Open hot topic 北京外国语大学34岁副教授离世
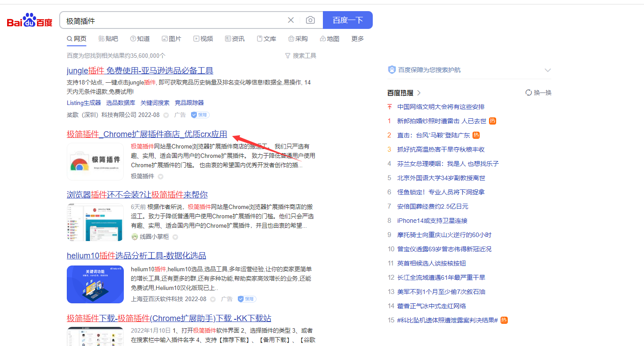644x346 pixels. [441, 178]
